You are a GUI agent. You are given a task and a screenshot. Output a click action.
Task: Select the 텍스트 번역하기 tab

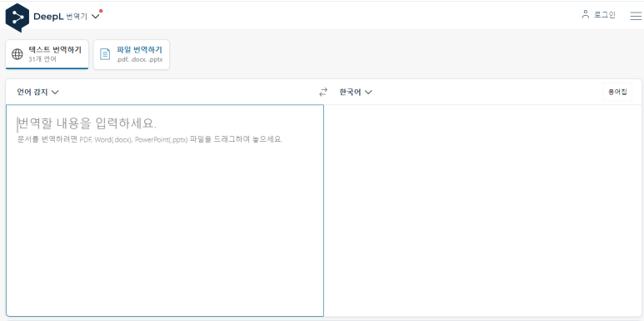pyautogui.click(x=47, y=54)
